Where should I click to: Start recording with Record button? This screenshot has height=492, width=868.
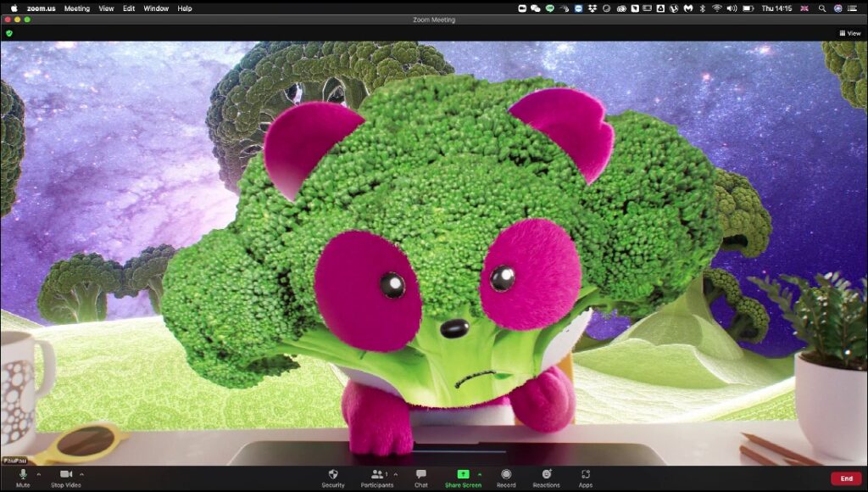pos(506,478)
